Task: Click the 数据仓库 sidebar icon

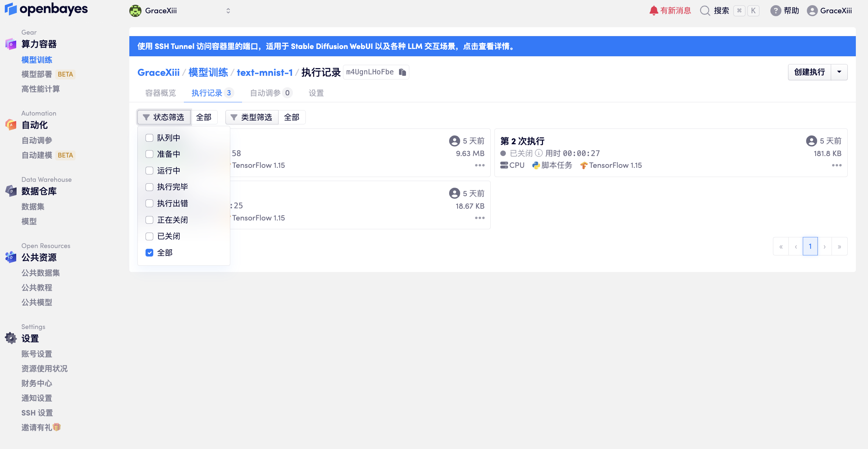Action: pos(11,191)
